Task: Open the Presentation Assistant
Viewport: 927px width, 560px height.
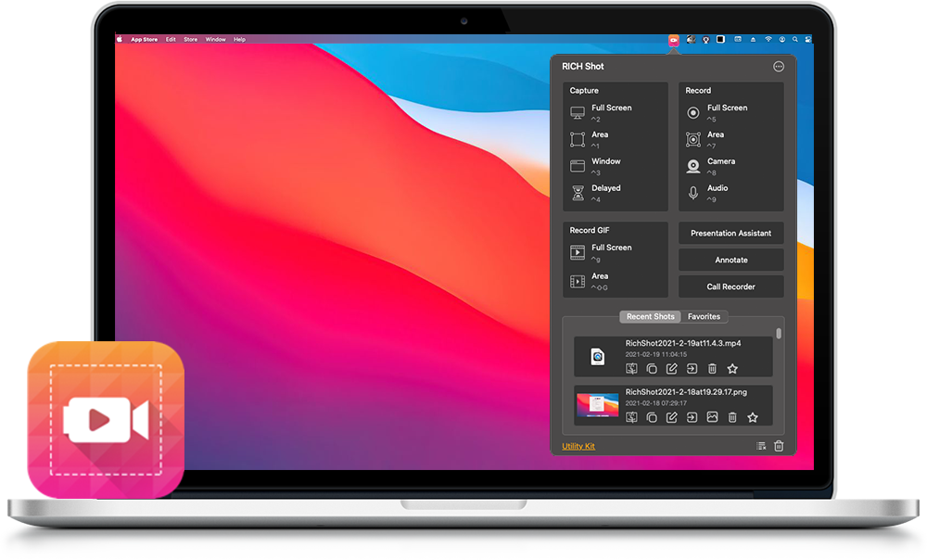Action: pyautogui.click(x=730, y=233)
